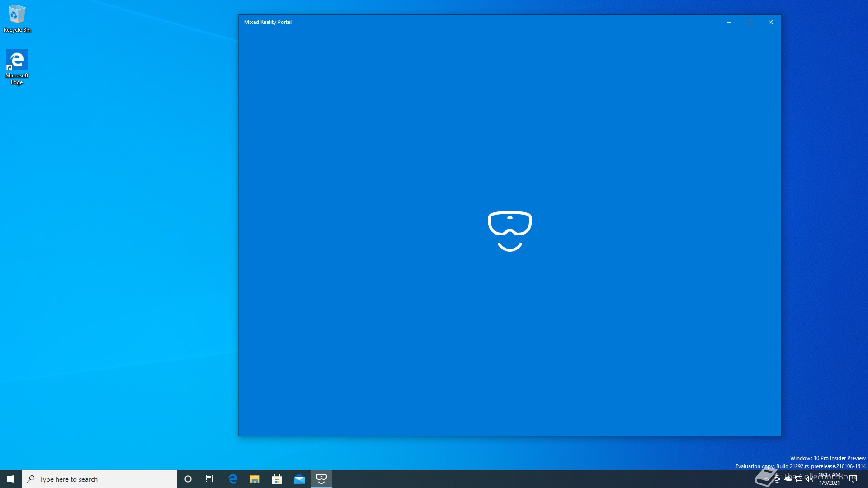This screenshot has height=488, width=868.
Task: Show hidden system tray icons
Action: pyautogui.click(x=766, y=479)
